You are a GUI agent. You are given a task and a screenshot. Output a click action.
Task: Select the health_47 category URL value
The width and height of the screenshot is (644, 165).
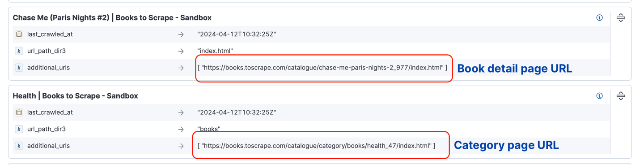[316, 146]
